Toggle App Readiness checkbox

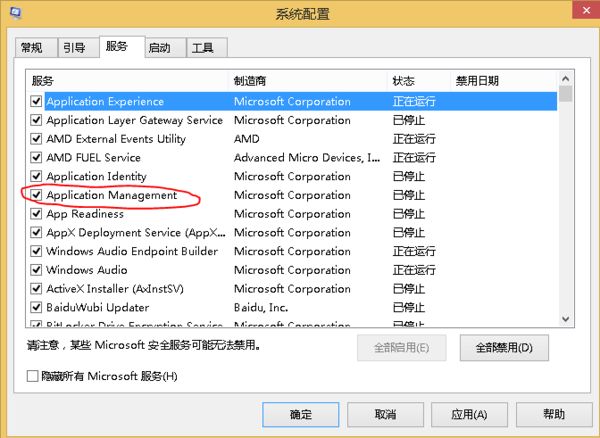point(36,214)
